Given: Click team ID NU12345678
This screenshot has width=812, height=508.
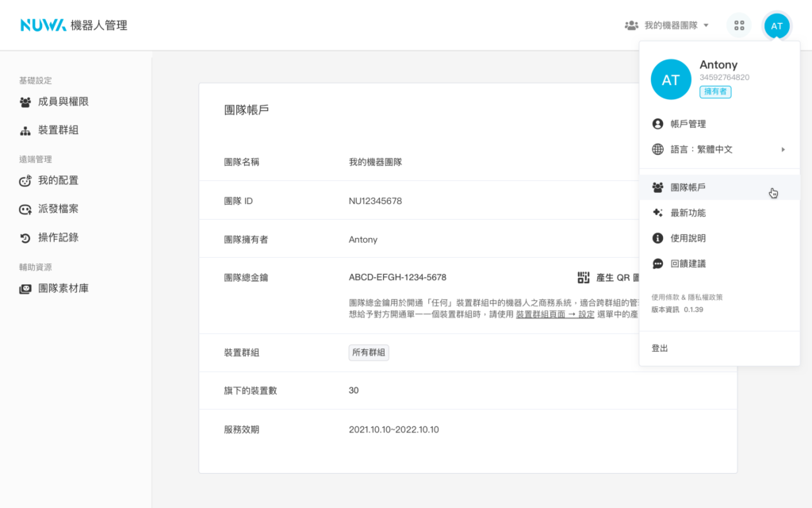Looking at the screenshot, I should (375, 201).
